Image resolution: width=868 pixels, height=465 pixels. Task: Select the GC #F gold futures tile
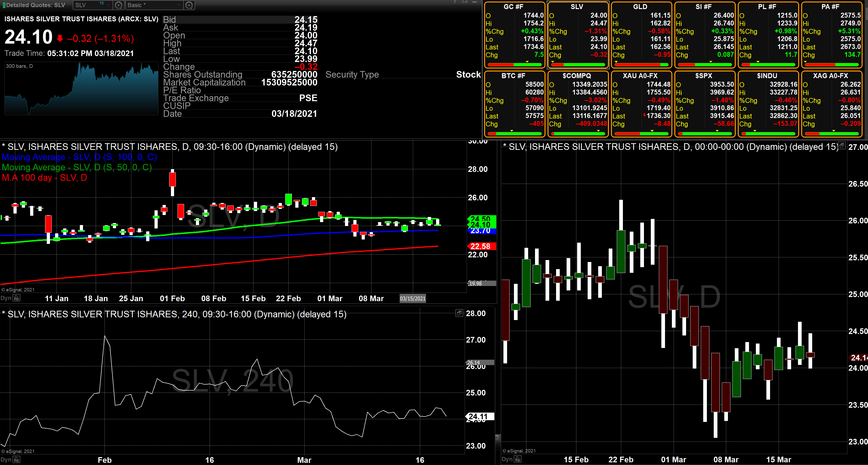pos(514,35)
